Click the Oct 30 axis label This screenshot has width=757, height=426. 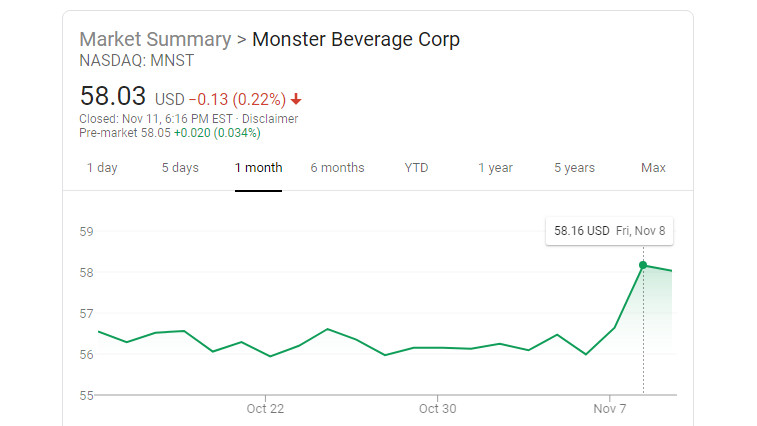point(437,409)
